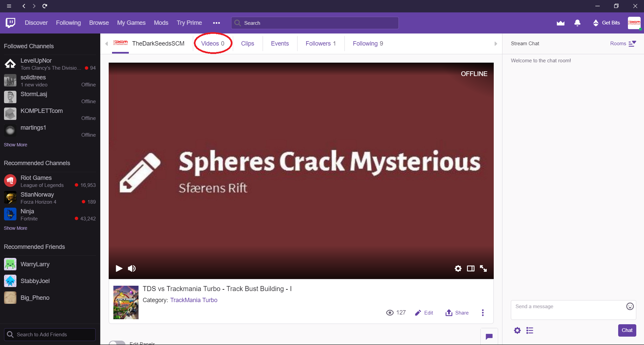644x345 pixels.
Task: Go forward with the forward arrow
Action: click(34, 6)
